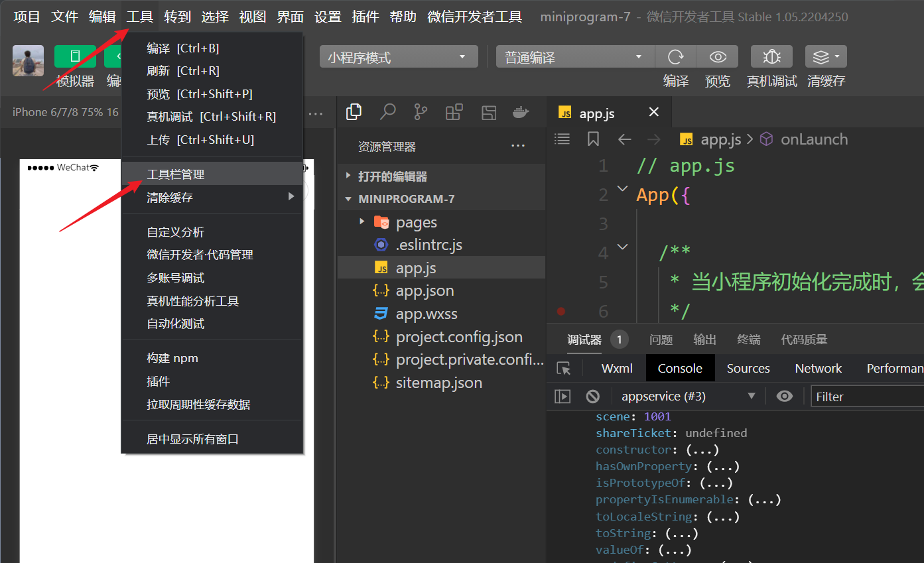Open the 帮助 menu in menu bar

coord(403,17)
